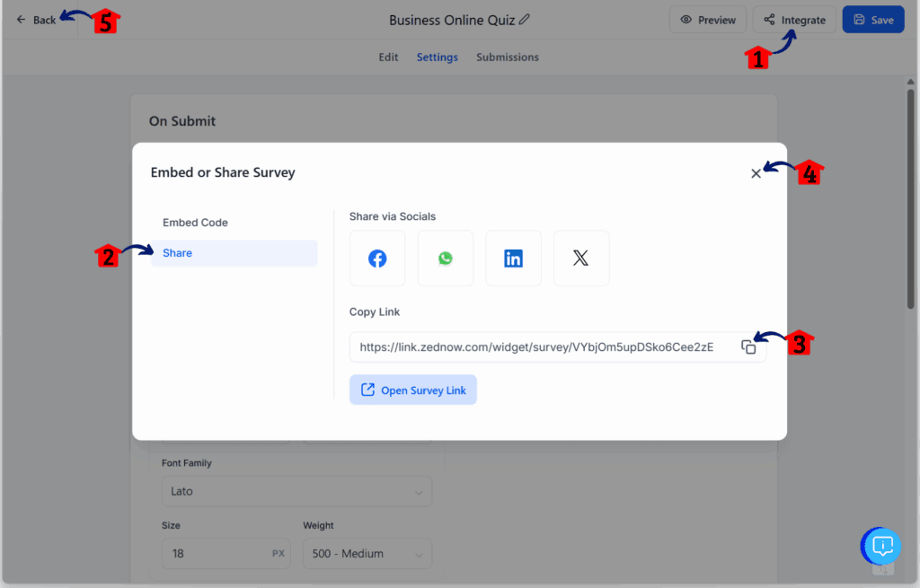The height and width of the screenshot is (588, 920).
Task: Go Back to previous page
Action: 36,20
